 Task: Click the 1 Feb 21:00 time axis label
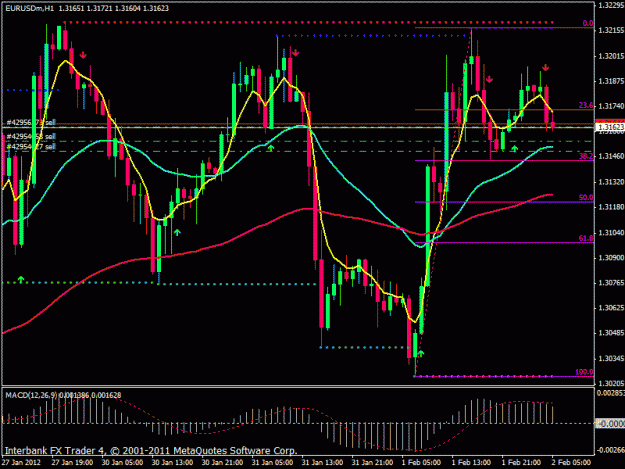coord(521,463)
